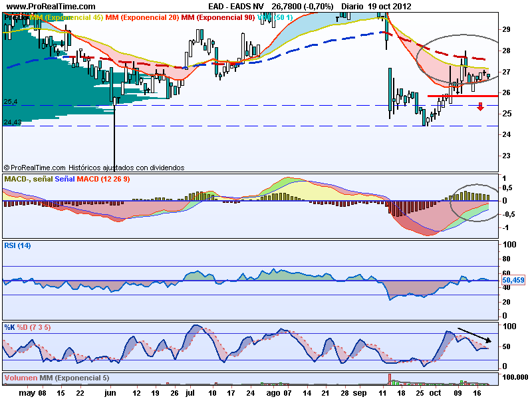Image resolution: width=532 pixels, height=399 pixels.
Task: Click the red down arrow marker on price chart
Action: [x=481, y=106]
